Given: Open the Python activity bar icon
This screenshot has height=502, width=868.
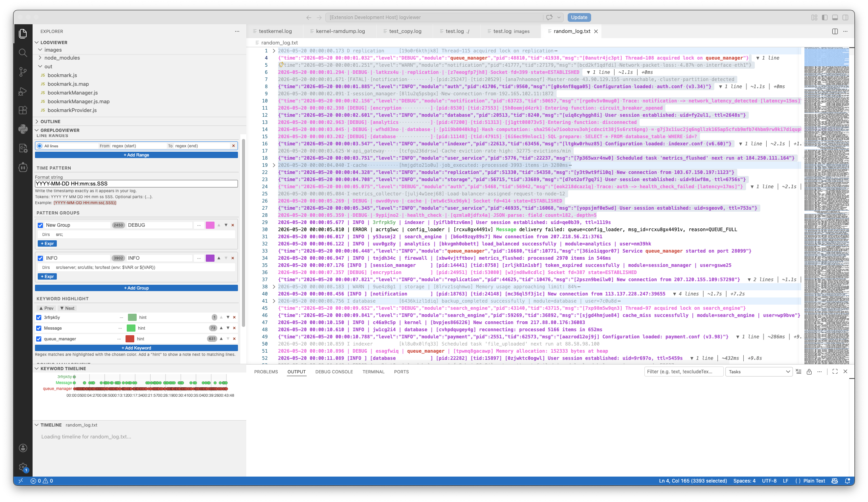Looking at the screenshot, I should coord(23,129).
